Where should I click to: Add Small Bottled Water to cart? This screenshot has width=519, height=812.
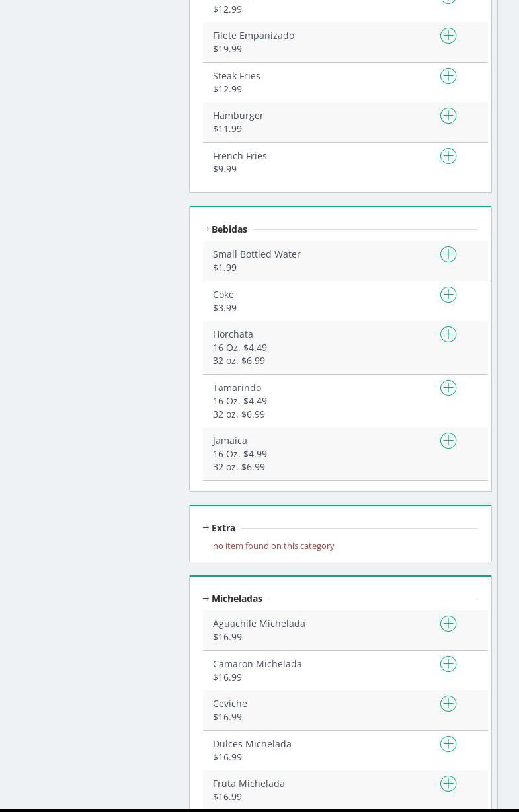[448, 254]
